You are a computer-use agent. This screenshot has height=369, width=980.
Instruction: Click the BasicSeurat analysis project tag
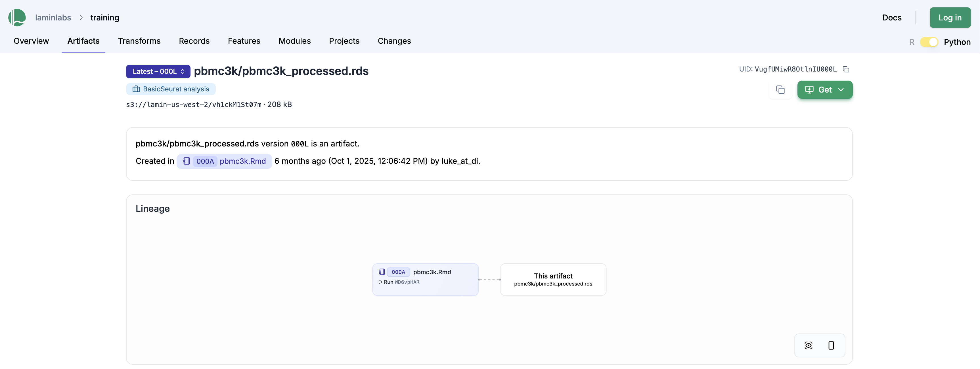tap(171, 89)
